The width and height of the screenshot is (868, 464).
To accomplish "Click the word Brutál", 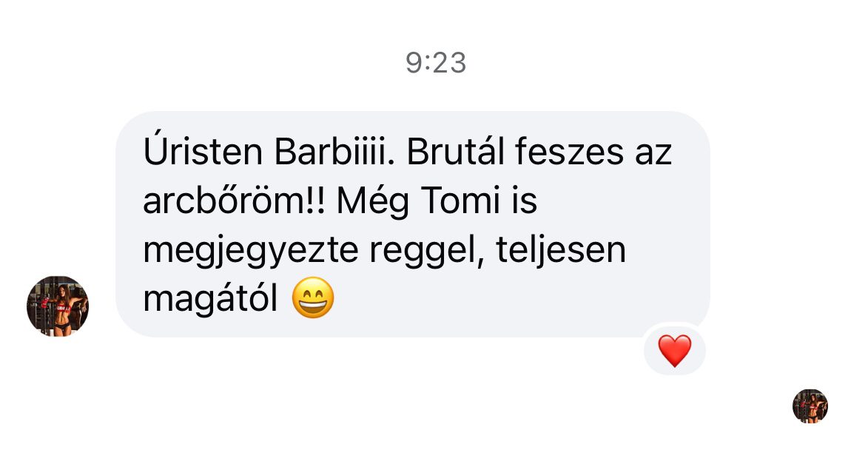I will 456,150.
